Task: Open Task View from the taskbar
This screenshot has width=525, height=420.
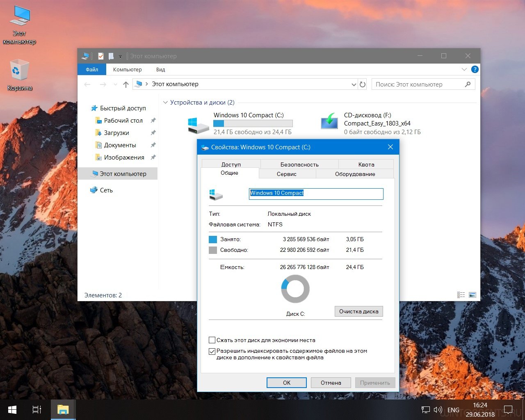Action: (37, 409)
